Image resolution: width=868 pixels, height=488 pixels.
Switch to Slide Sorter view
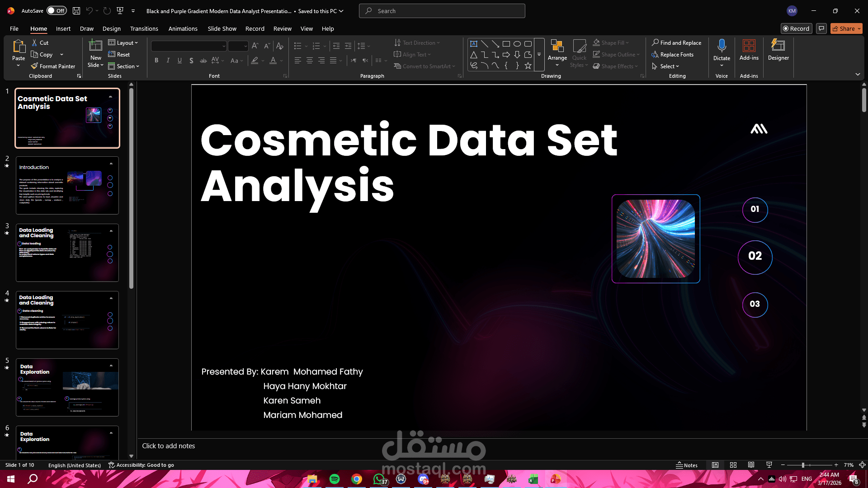(733, 465)
